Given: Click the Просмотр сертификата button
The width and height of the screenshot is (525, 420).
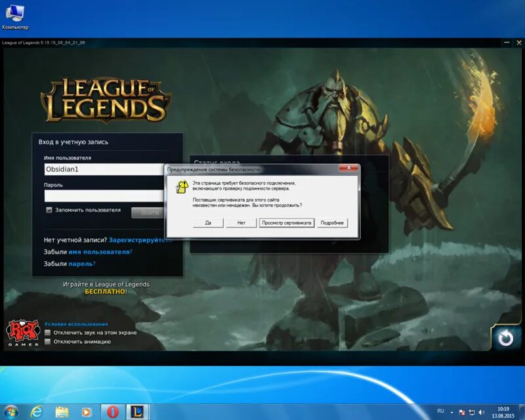Looking at the screenshot, I should click(x=287, y=222).
